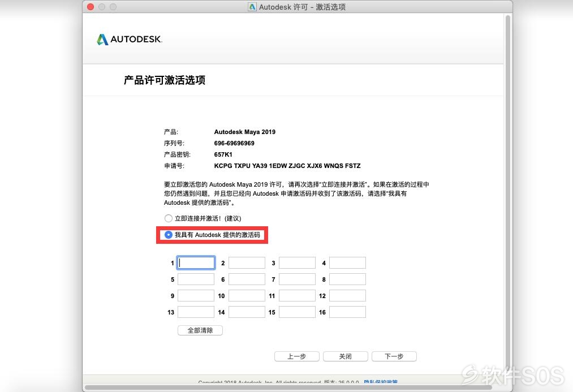Click the horizontal scrollbar at the bottom
Image resolution: width=573 pixels, height=392 pixels.
pyautogui.click(x=288, y=387)
